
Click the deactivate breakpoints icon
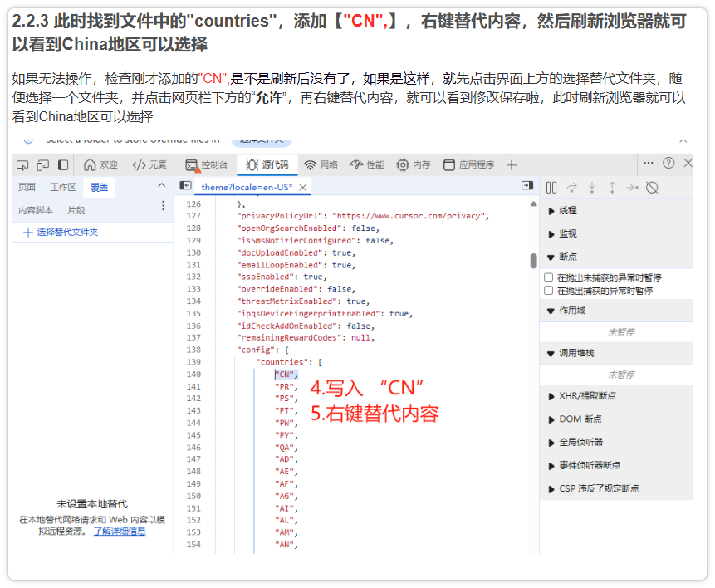[652, 188]
